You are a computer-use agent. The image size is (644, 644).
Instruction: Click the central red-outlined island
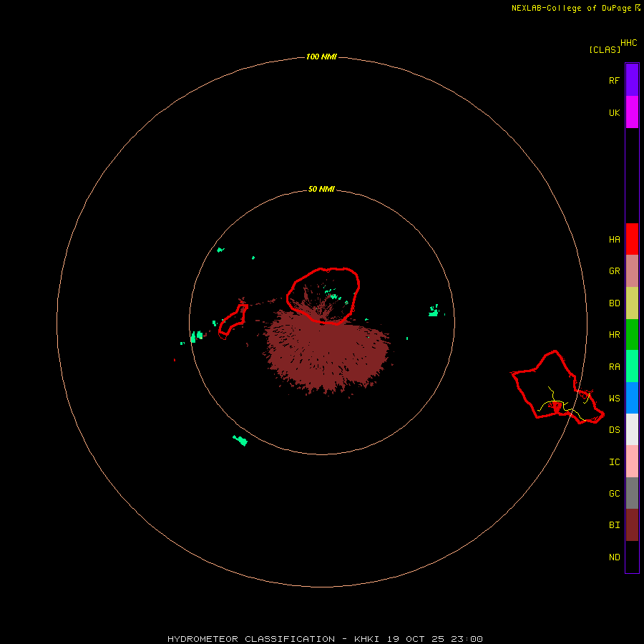point(323,296)
